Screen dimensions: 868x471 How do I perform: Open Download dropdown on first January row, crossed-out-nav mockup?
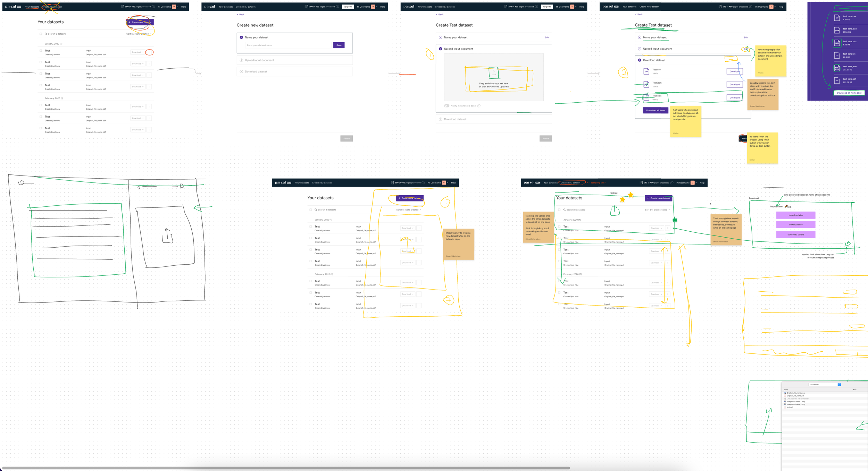point(138,52)
